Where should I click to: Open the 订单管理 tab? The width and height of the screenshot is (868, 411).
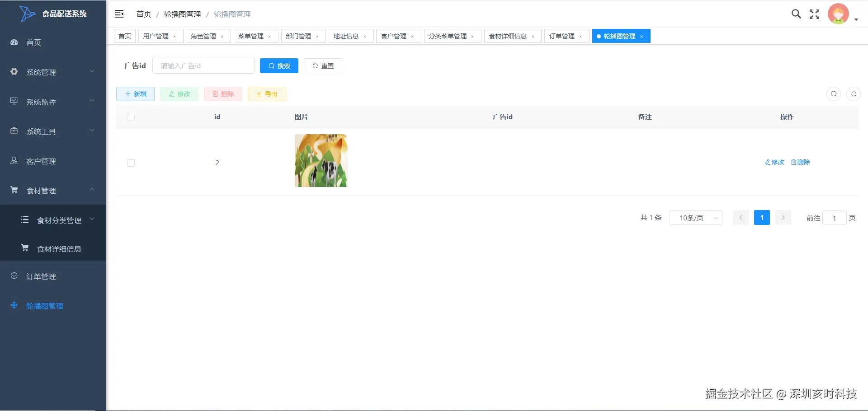(x=562, y=36)
